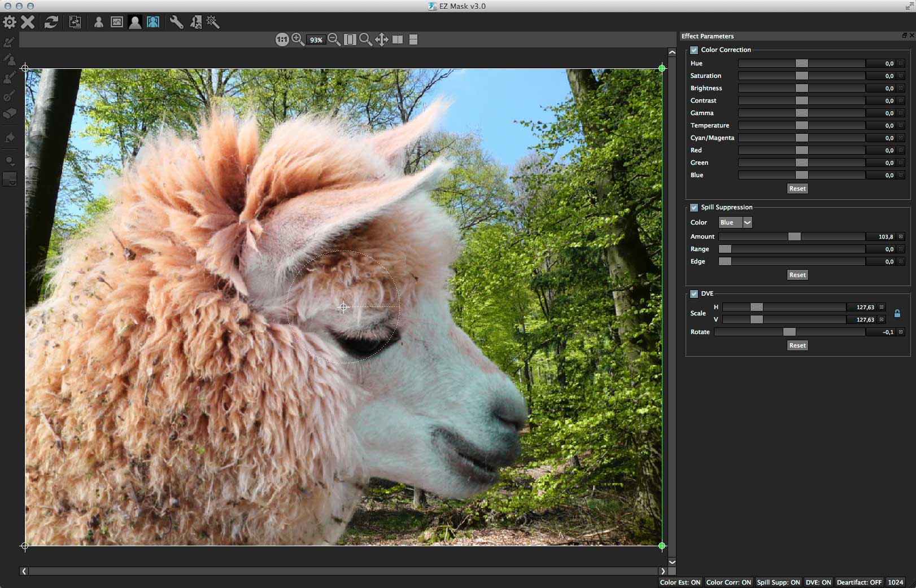Toggle Deartifact status in bottom bar
Image resolution: width=916 pixels, height=588 pixels.
[x=859, y=582]
